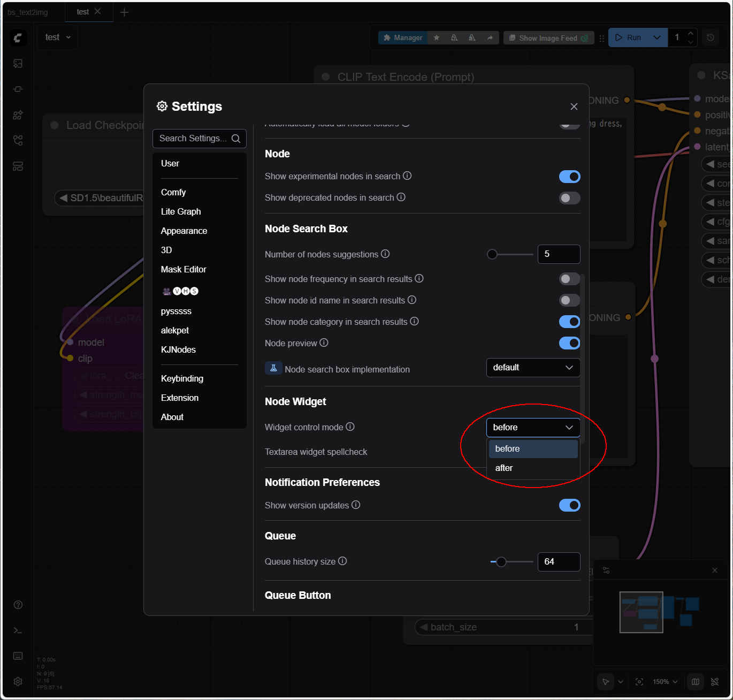The height and width of the screenshot is (700, 733).
Task: Open Node search box implementation dropdown
Action: (x=533, y=368)
